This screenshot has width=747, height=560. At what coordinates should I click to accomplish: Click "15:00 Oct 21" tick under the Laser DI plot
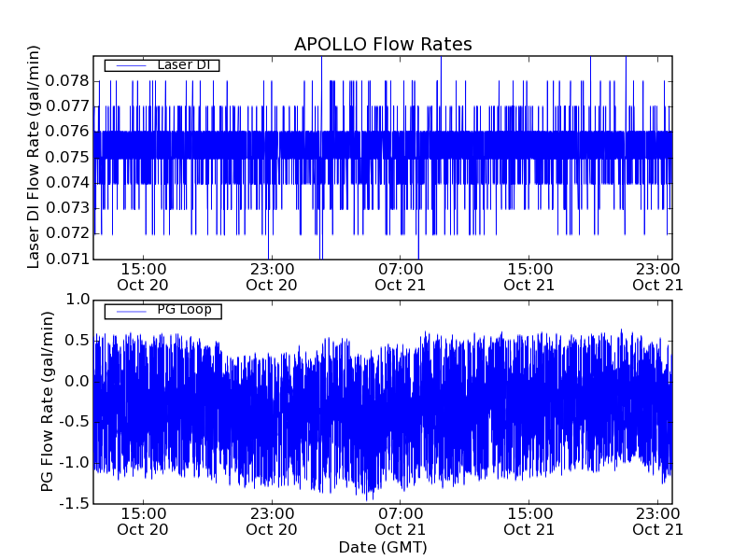point(529,277)
